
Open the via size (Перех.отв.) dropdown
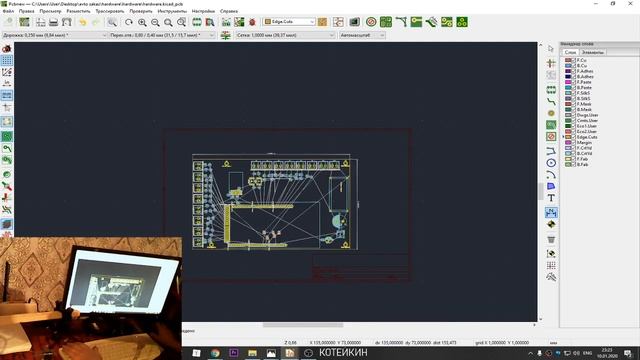(x=162, y=36)
